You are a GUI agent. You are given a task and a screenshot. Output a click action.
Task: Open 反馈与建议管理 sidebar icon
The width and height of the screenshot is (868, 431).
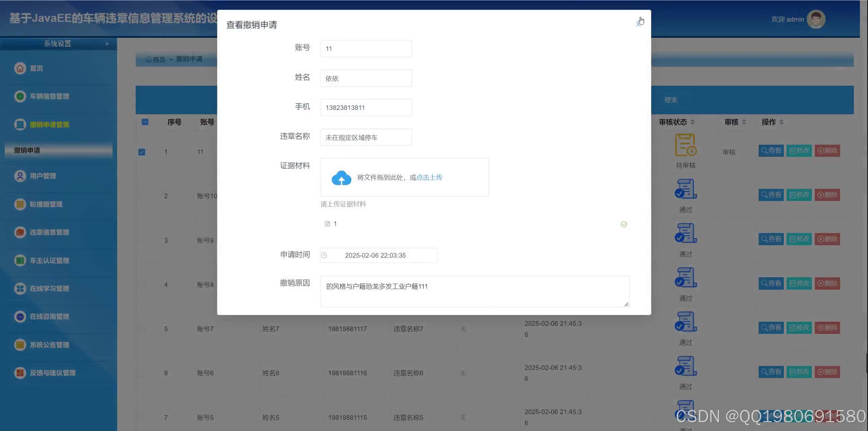(x=20, y=373)
